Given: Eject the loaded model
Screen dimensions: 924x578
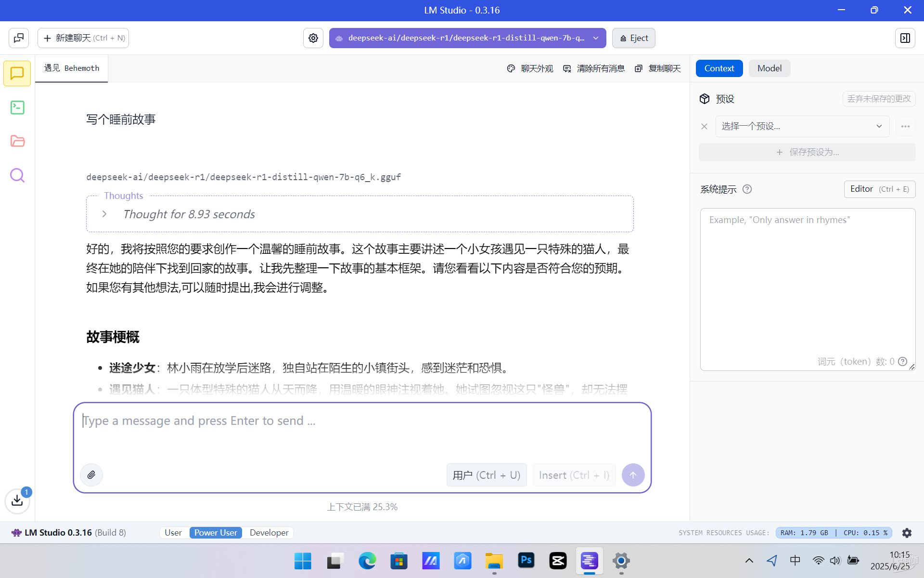Looking at the screenshot, I should [x=633, y=38].
